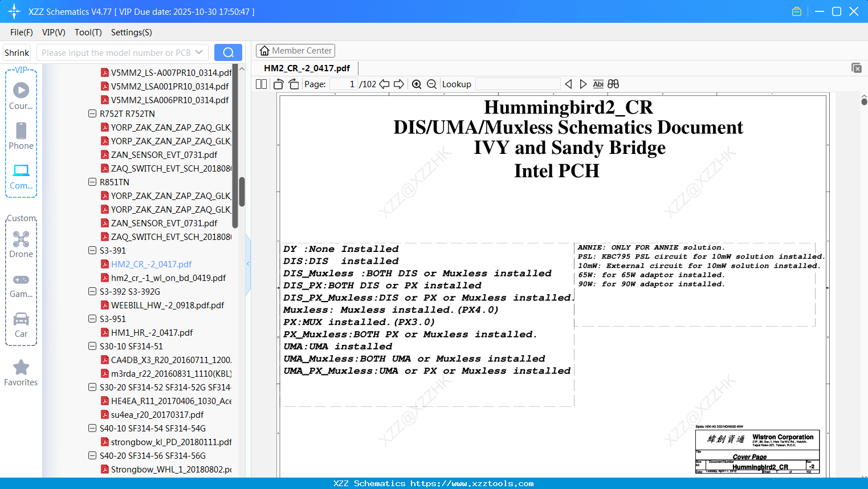868x489 pixels.
Task: Click the xzztools.com status bar text
Action: 434,483
